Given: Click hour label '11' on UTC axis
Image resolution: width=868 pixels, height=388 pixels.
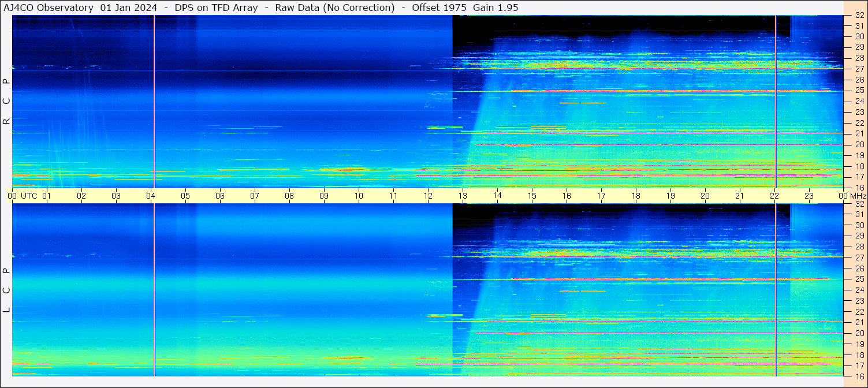Looking at the screenshot, I should click(x=393, y=196).
